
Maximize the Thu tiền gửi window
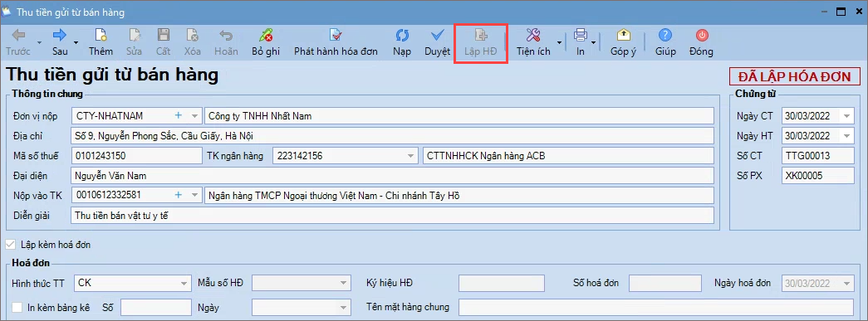(841, 11)
